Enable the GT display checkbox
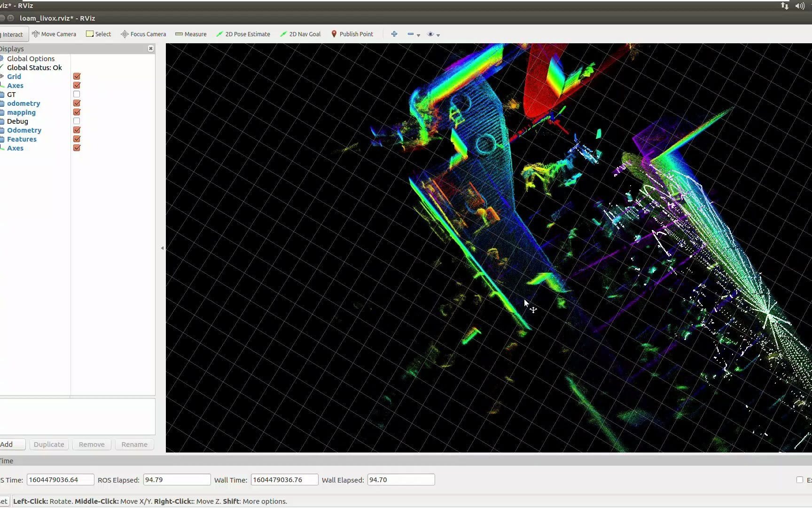The width and height of the screenshot is (812, 508). 76,94
